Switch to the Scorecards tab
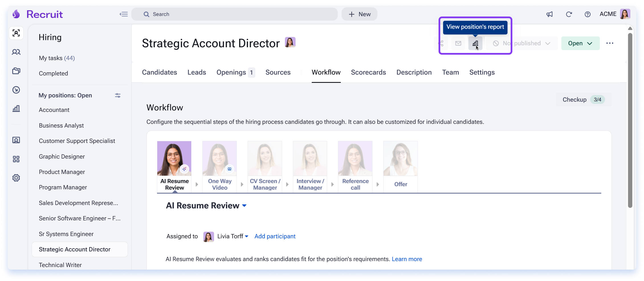The height and width of the screenshot is (281, 644). (368, 72)
